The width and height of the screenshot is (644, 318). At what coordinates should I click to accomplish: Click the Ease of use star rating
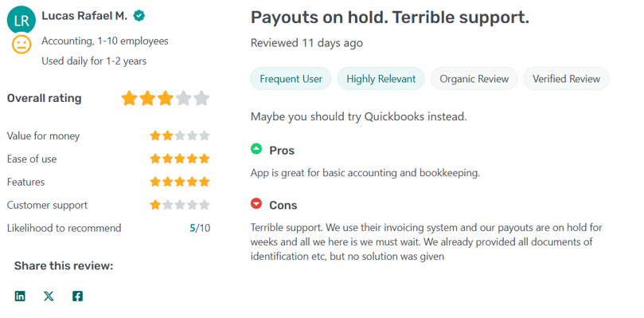(180, 159)
